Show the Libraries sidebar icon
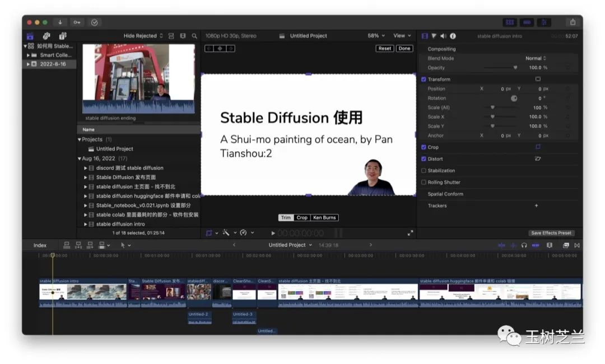Image resolution: width=605 pixels, height=364 pixels. [30, 36]
